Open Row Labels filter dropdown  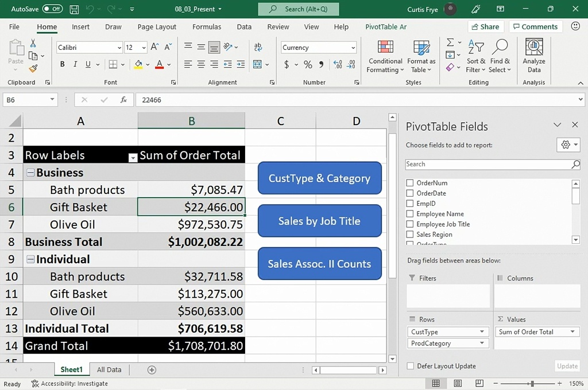133,157
